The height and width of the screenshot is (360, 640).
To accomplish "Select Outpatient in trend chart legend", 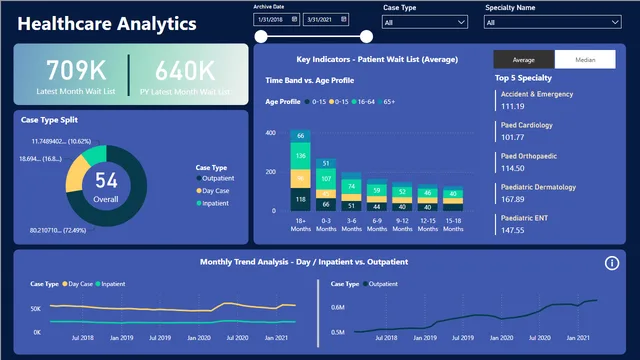I will click(380, 284).
